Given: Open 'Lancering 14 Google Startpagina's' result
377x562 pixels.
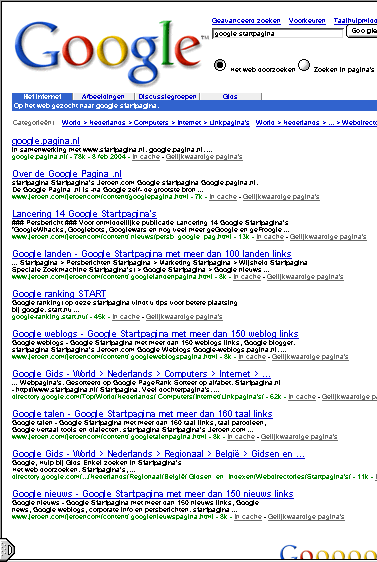Looking at the screenshot, I should coord(84,214).
